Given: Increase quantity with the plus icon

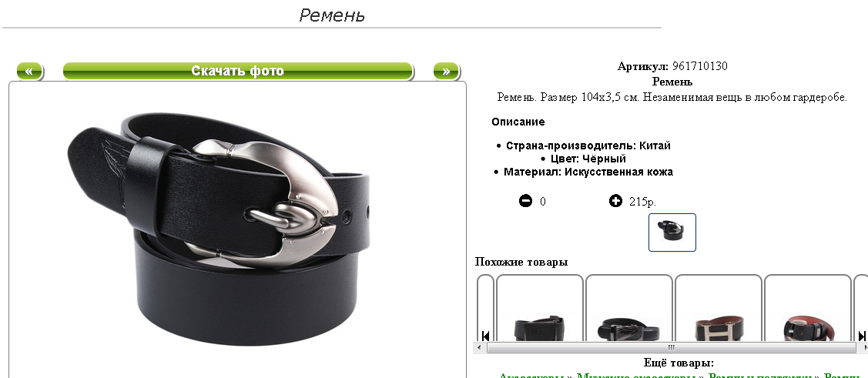Looking at the screenshot, I should pyautogui.click(x=615, y=201).
